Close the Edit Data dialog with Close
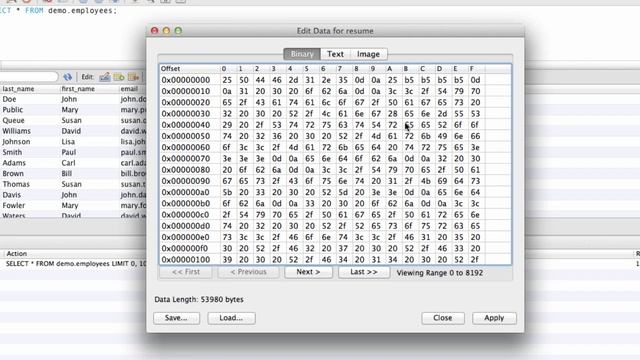The height and width of the screenshot is (360, 640). [443, 318]
